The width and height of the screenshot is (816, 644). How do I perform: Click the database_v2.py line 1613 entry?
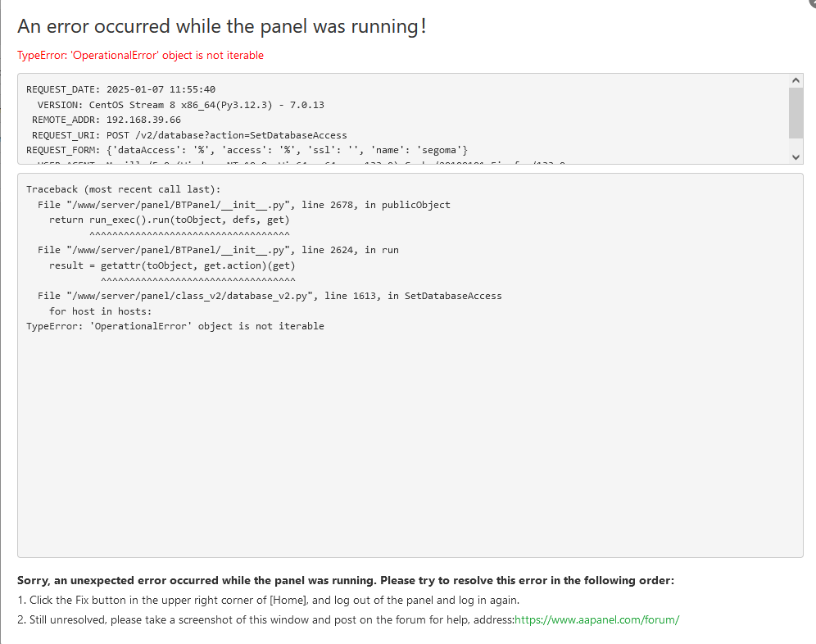tap(270, 296)
